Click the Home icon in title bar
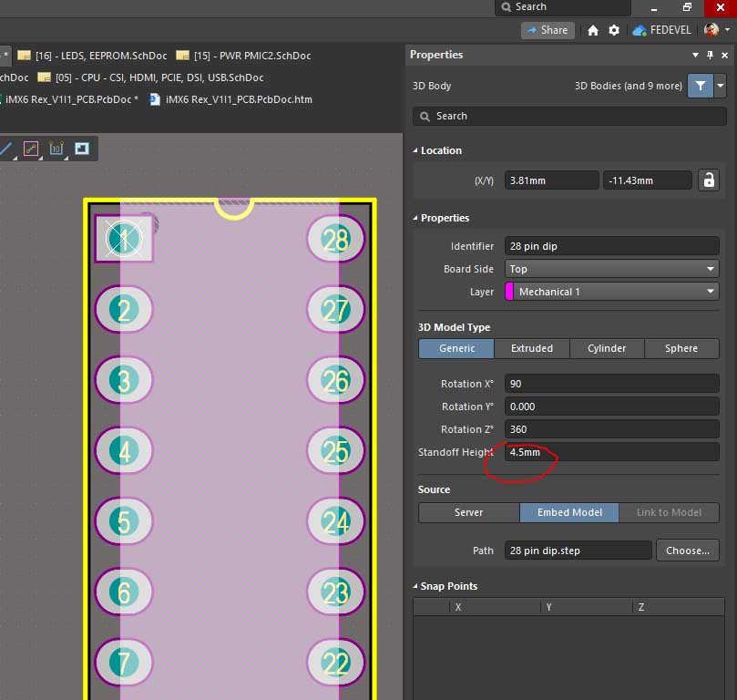This screenshot has width=737, height=700. tap(593, 30)
